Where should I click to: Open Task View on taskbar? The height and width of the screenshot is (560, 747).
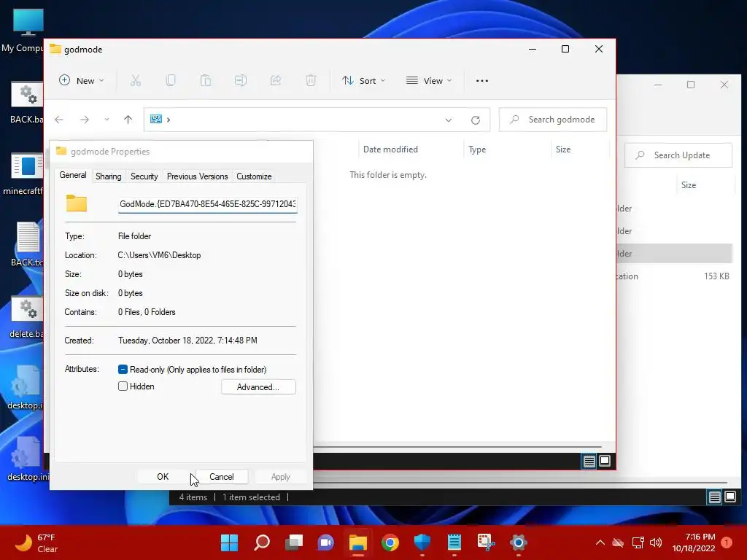(x=294, y=542)
